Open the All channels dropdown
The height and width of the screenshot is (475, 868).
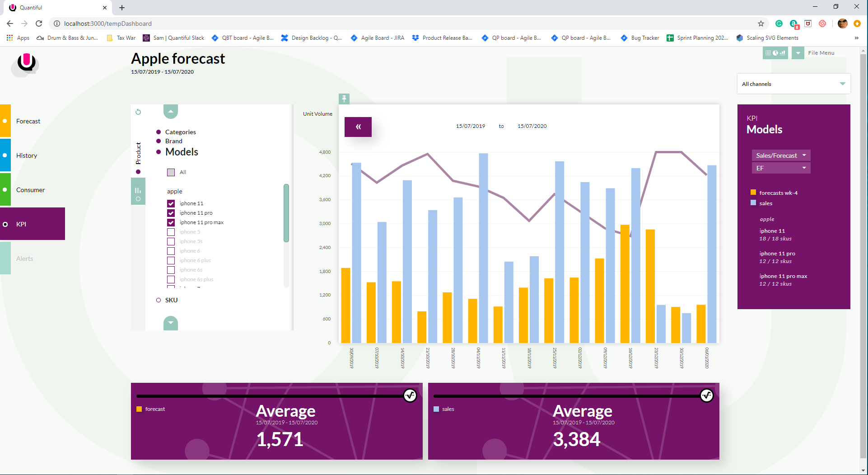tap(793, 84)
